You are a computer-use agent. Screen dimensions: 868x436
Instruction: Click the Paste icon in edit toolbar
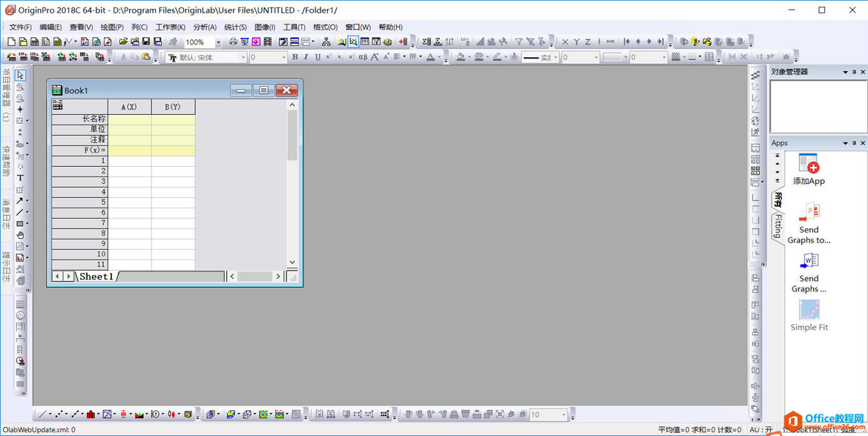pos(146,56)
